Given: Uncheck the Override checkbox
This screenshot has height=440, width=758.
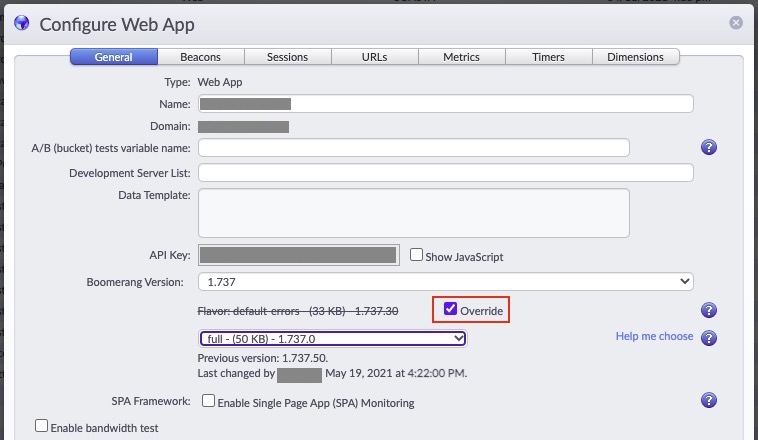Looking at the screenshot, I should click(450, 310).
